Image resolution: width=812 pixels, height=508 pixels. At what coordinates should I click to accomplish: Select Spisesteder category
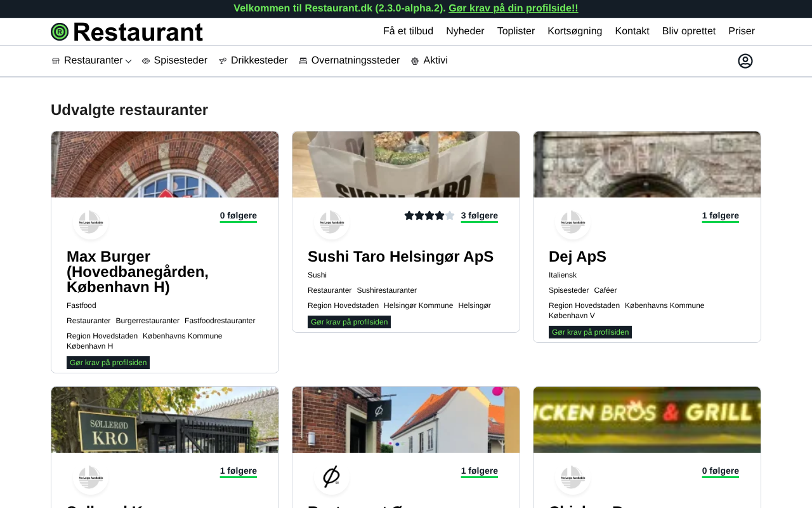180,60
